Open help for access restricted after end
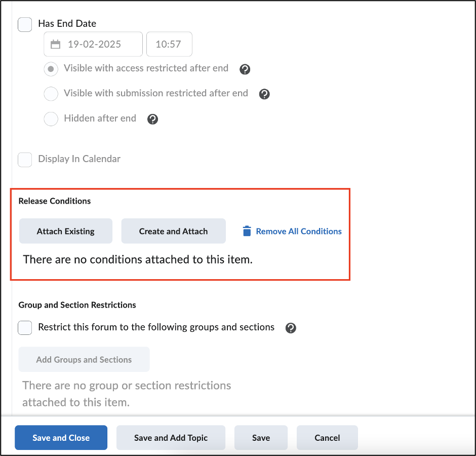Viewport: 476px width, 456px height. (245, 69)
